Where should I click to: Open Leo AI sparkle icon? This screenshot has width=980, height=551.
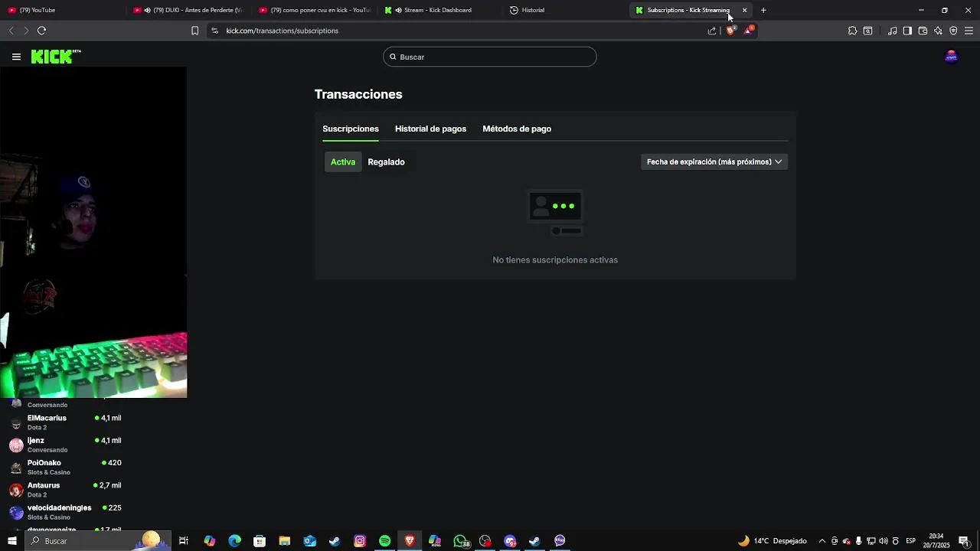coord(938,31)
